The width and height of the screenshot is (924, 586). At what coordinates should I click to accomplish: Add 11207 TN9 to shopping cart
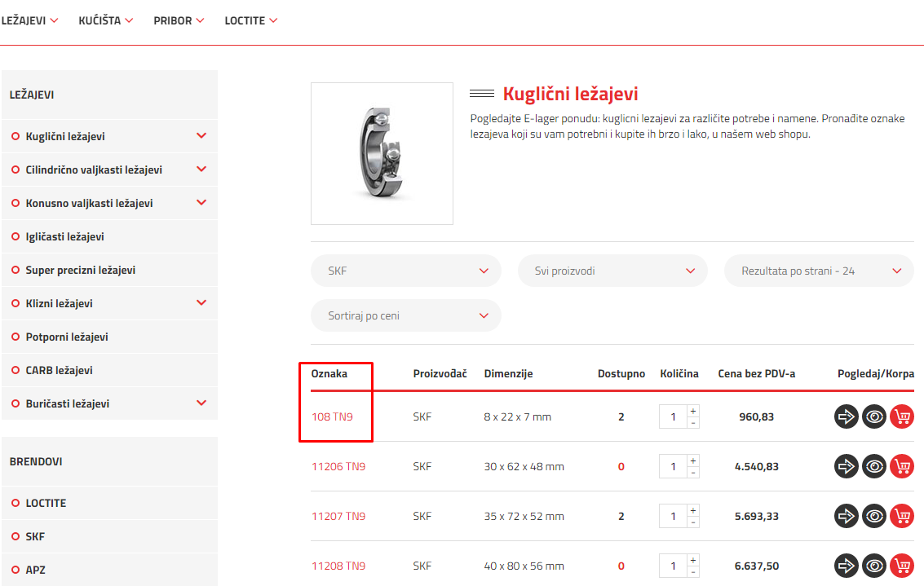(x=901, y=516)
